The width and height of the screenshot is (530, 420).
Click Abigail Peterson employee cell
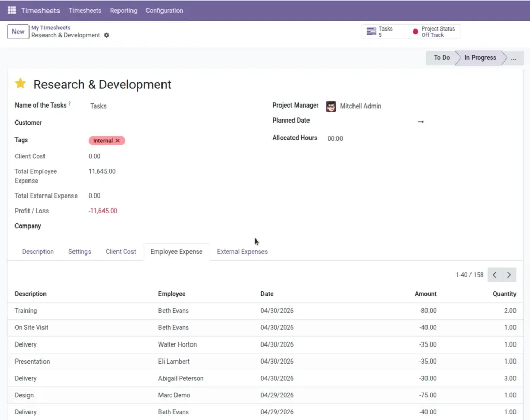click(181, 379)
